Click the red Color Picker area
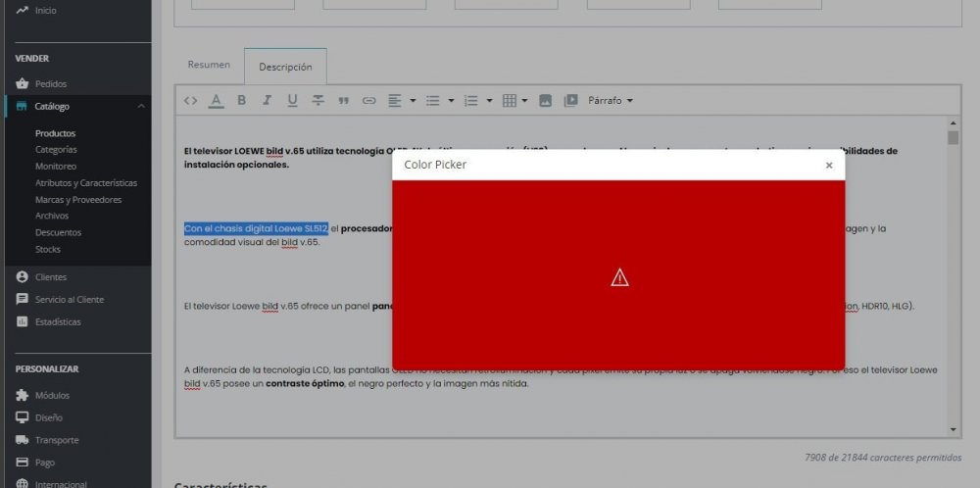Viewport: 980px width, 488px height. (x=618, y=275)
